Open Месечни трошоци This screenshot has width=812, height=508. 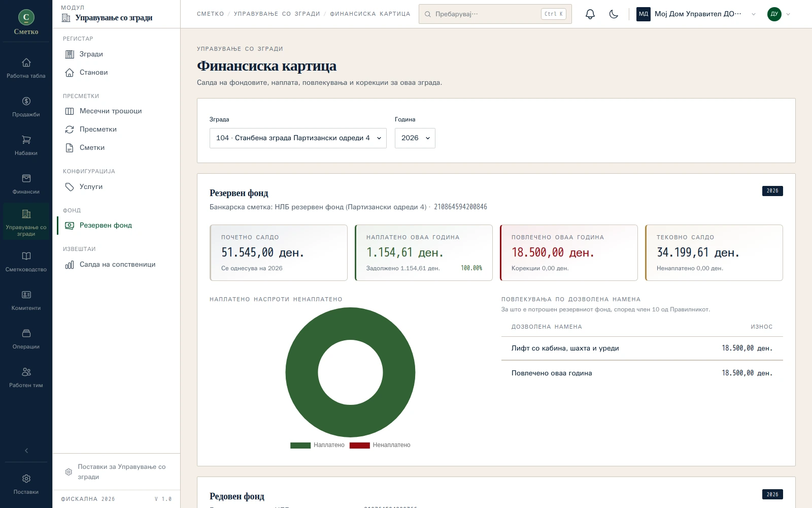click(x=117, y=111)
